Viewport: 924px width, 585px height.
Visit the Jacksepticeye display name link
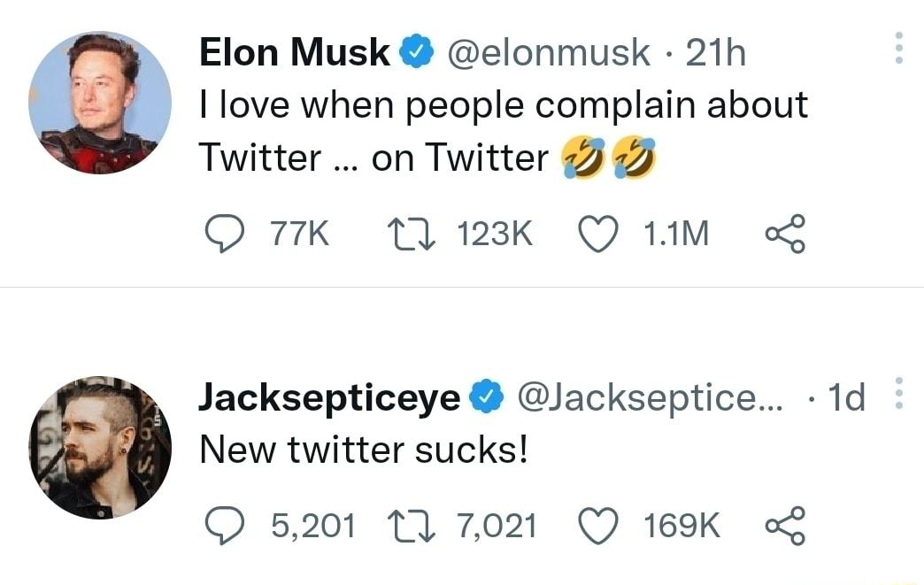click(x=329, y=398)
